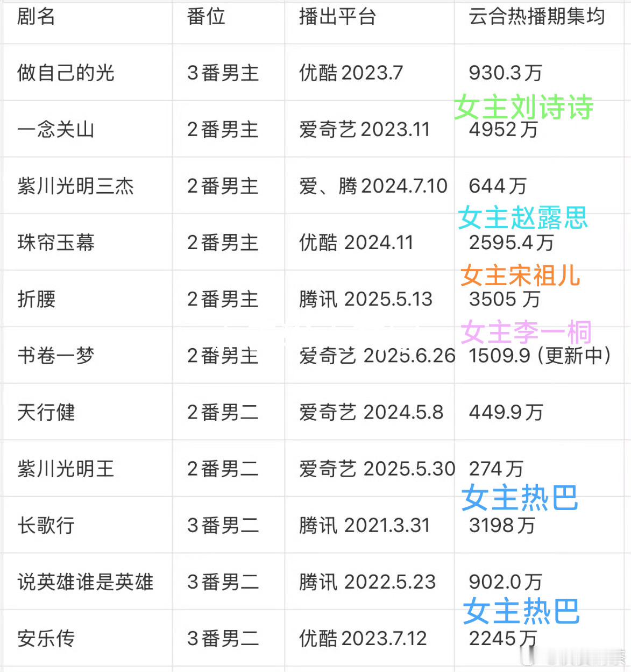The height and width of the screenshot is (672, 631).
Task: Select the drama title 珠帘玉幕
Action: click(56, 243)
